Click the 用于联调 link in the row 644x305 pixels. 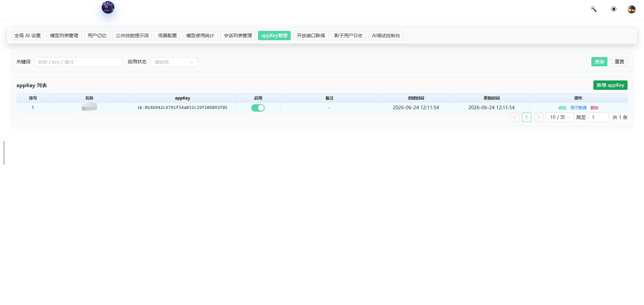click(578, 108)
